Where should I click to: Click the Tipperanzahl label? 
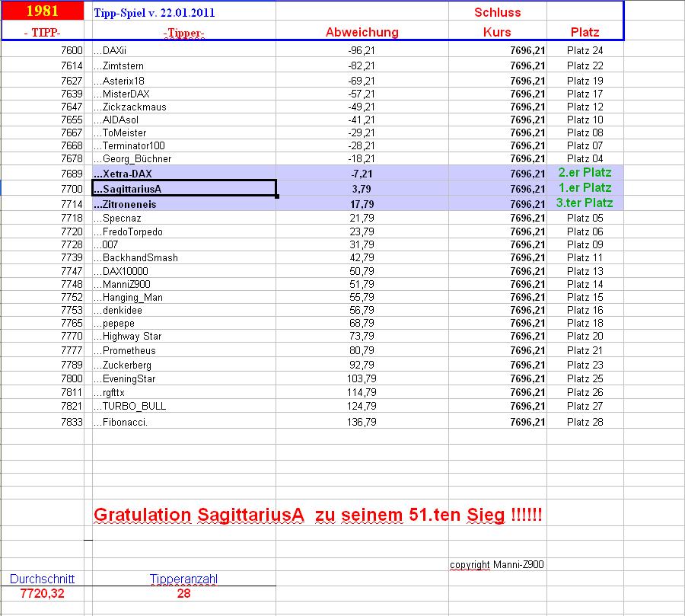[183, 579]
